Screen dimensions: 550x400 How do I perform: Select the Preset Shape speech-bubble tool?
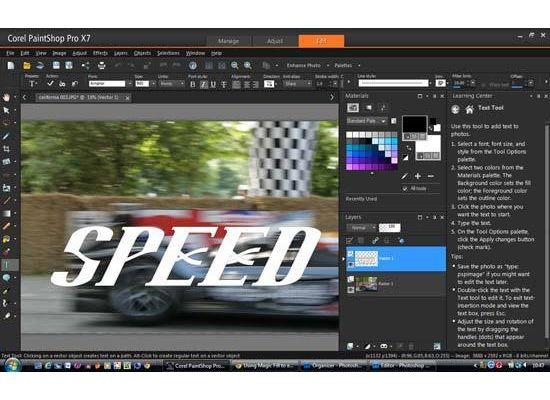[6, 278]
